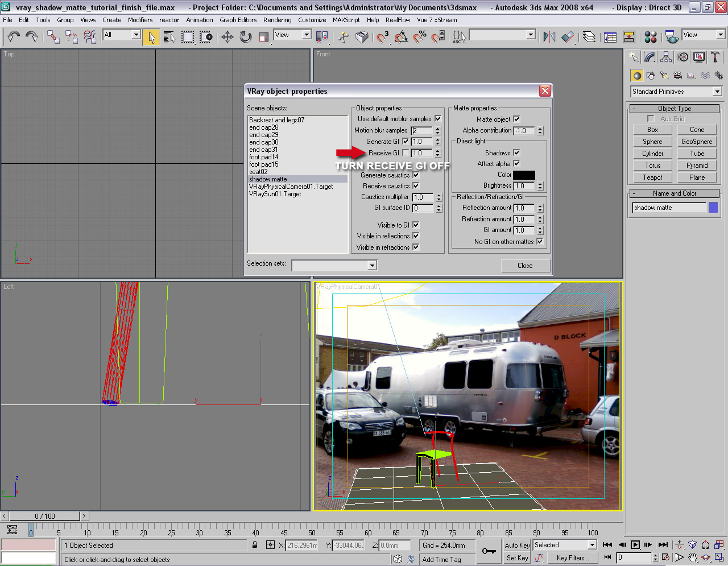Viewport: 728px width, 566px height.
Task: Click the Teapot primitive button
Action: coord(652,177)
